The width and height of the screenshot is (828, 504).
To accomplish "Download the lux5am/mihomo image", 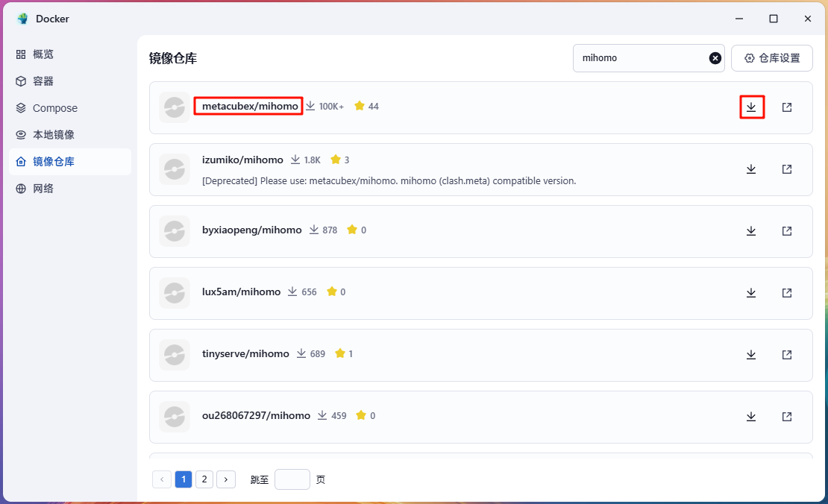I will point(751,293).
